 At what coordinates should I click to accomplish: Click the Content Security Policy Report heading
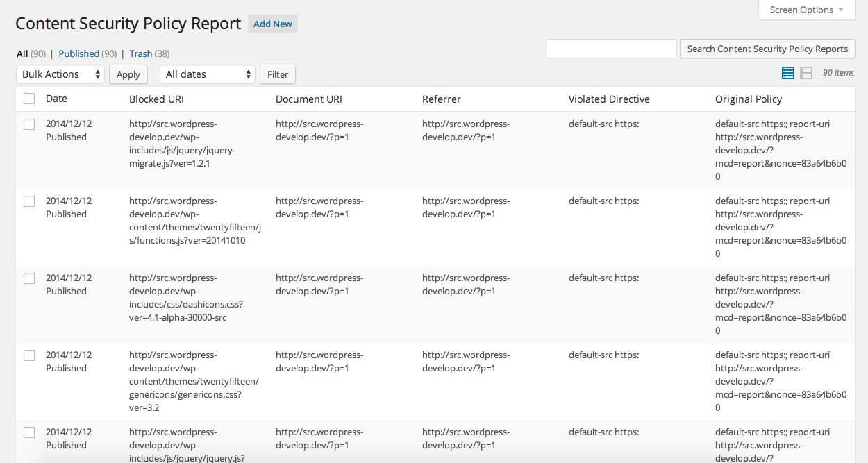point(128,24)
